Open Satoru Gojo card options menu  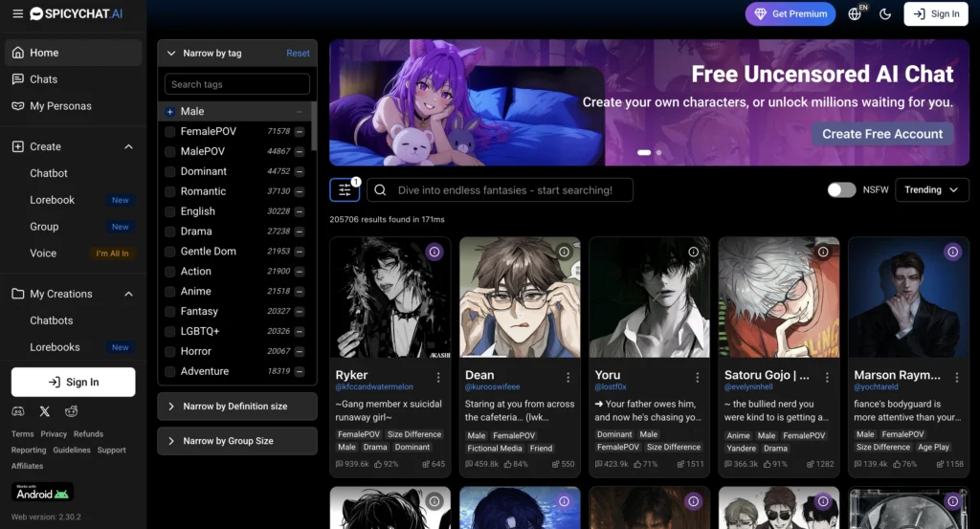pos(827,377)
